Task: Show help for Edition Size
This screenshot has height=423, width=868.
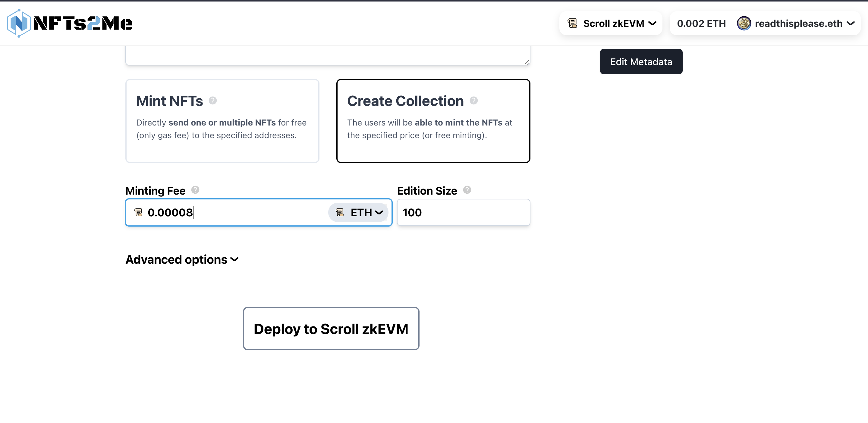Action: coord(467,190)
